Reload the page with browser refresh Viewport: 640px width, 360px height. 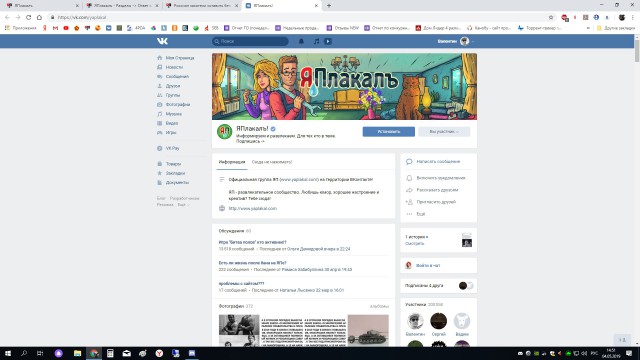[x=29, y=17]
